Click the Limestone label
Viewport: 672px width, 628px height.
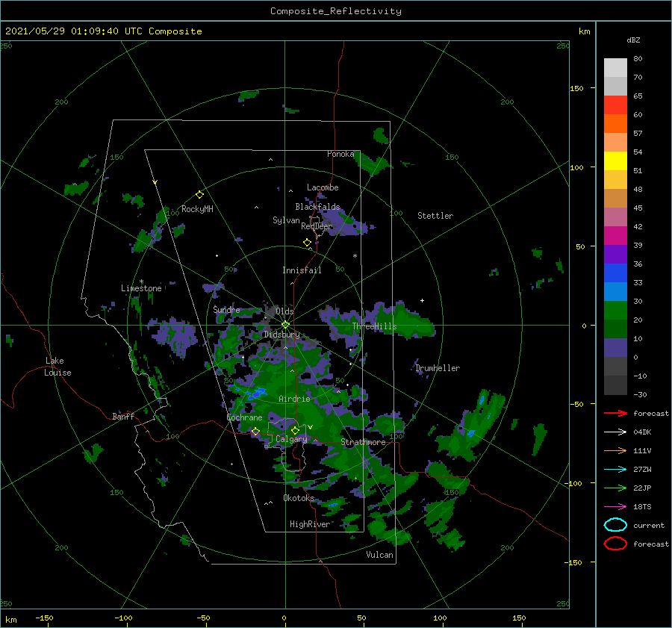click(x=141, y=288)
